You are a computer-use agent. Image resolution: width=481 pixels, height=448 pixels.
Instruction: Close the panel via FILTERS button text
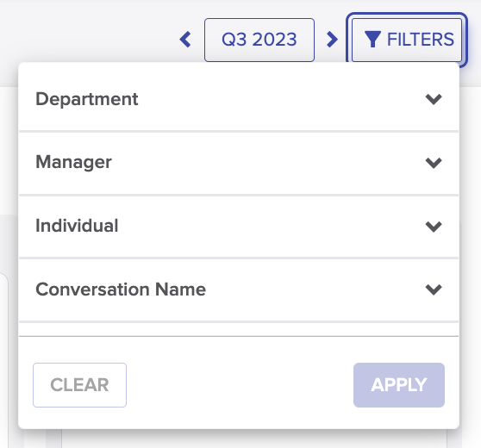pyautogui.click(x=421, y=40)
